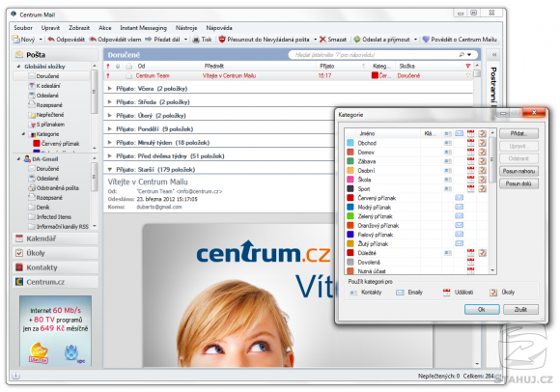Collapse the side panel with double-chevron
This screenshot has height=392, width=560.
[494, 55]
